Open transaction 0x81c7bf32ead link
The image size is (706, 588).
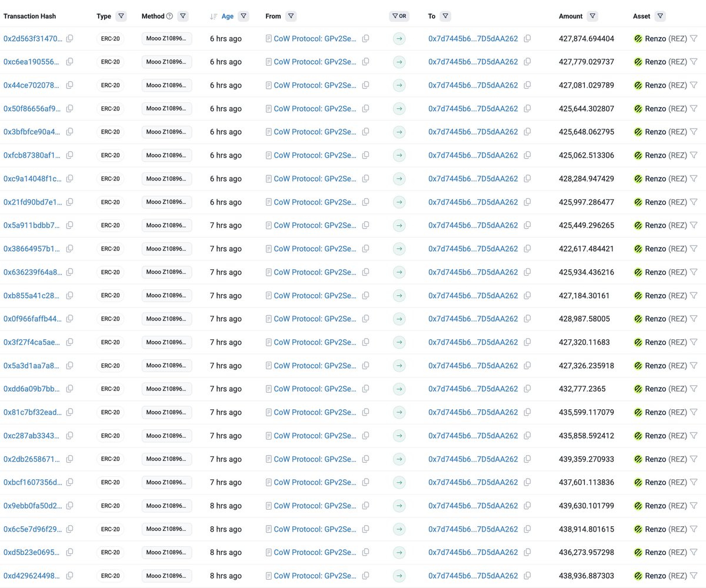33,412
